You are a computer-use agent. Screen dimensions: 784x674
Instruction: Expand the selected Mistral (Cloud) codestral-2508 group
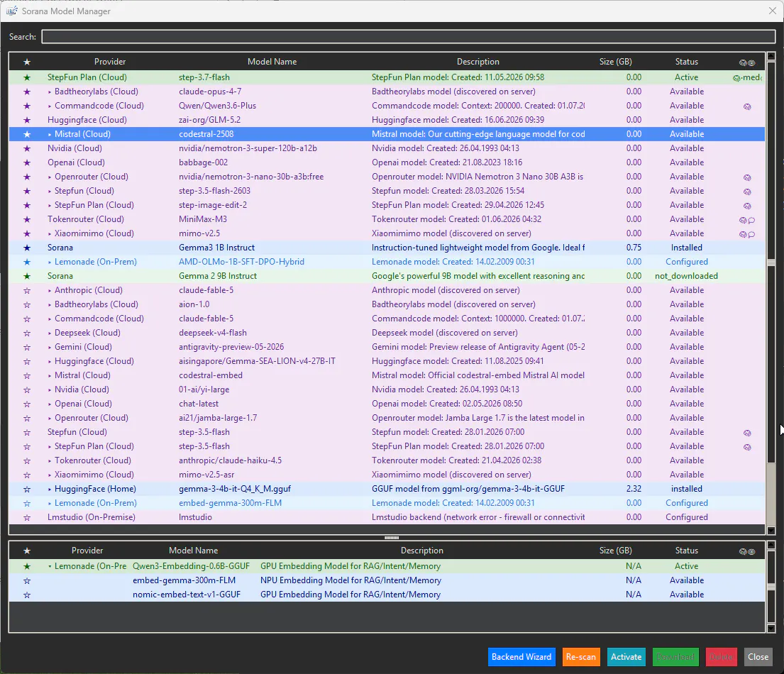point(50,135)
